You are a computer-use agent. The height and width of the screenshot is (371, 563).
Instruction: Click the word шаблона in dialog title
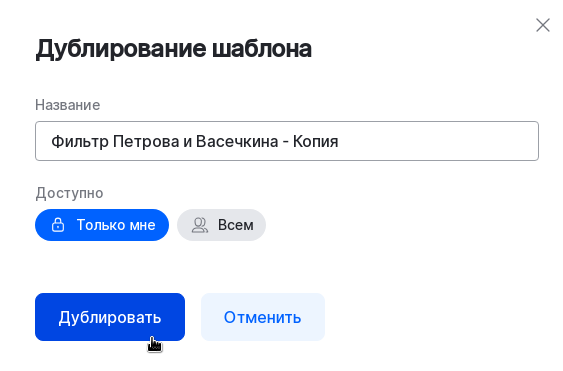(262, 49)
